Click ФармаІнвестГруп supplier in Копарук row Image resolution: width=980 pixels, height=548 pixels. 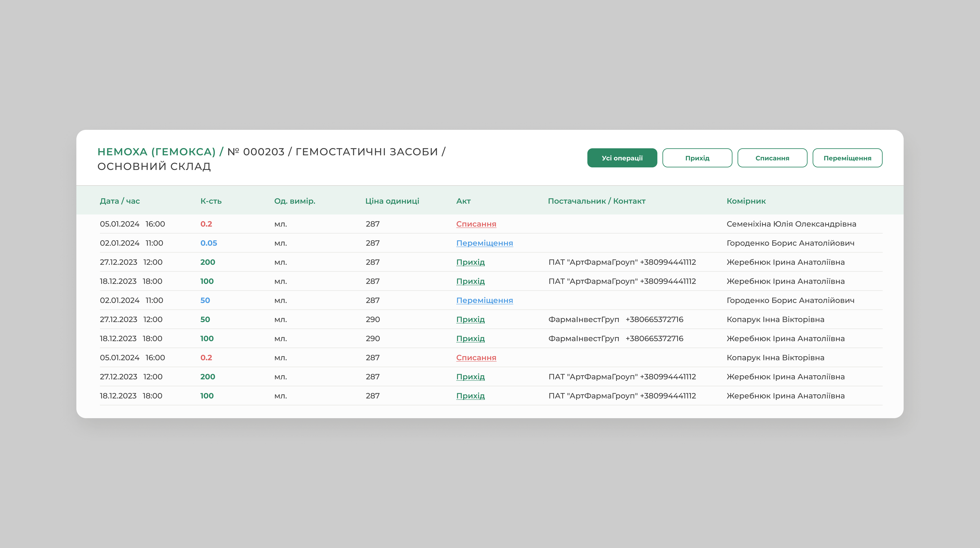(584, 319)
